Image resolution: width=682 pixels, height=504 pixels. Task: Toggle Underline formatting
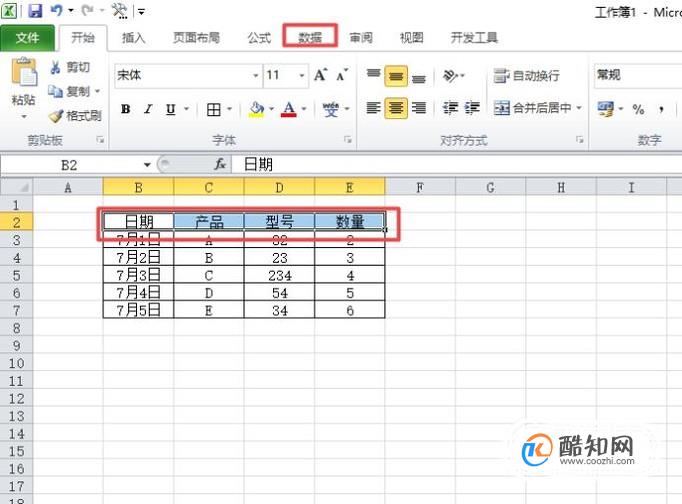coord(170,109)
